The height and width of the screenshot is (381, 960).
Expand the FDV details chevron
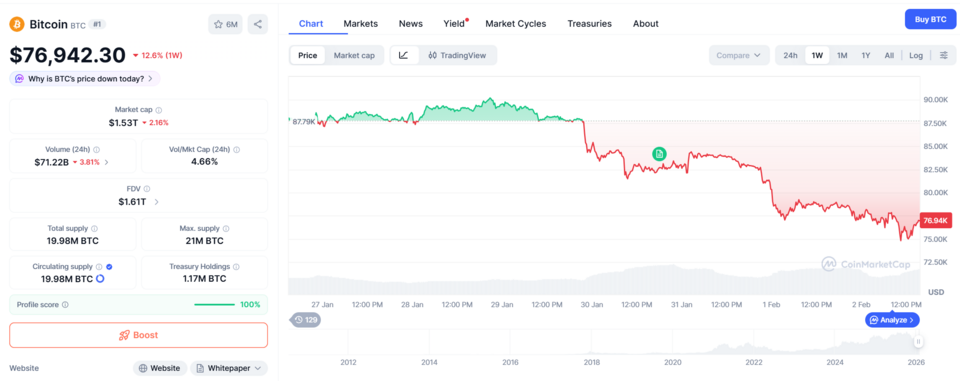coord(157,202)
